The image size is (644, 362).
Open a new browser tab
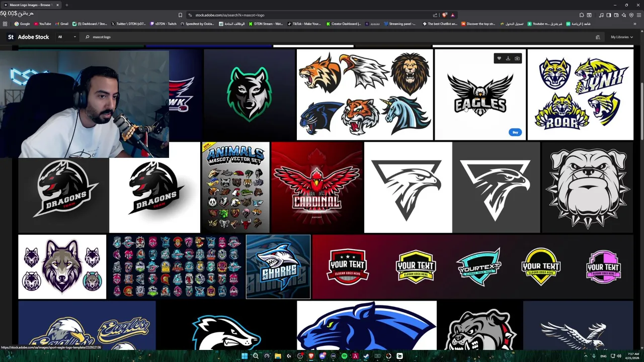pyautogui.click(x=66, y=5)
